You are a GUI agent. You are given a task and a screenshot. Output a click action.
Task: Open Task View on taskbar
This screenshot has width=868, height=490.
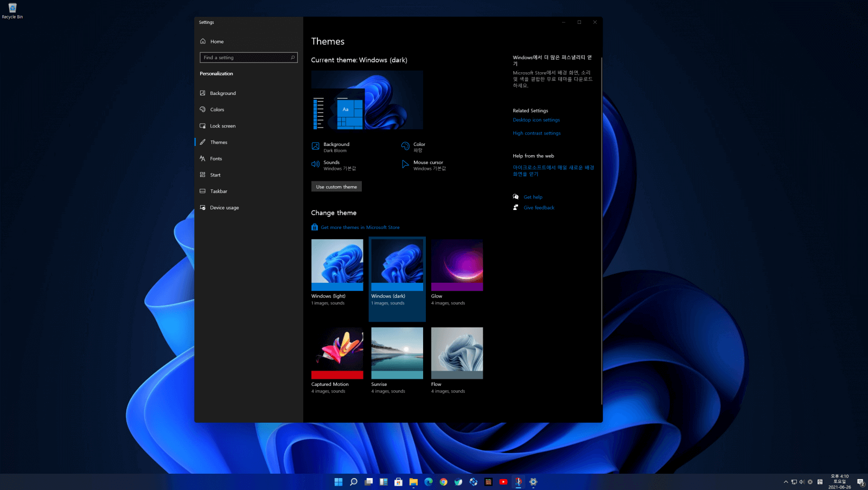369,482
